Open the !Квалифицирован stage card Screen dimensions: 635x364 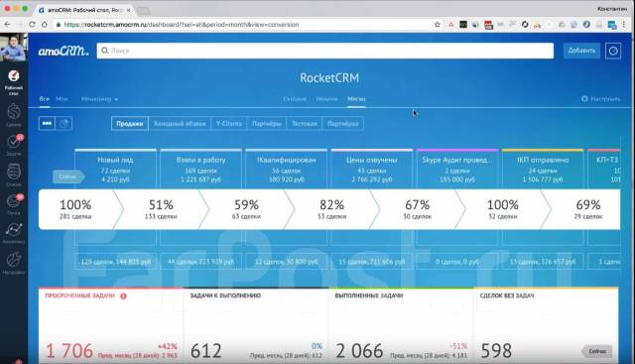(287, 170)
